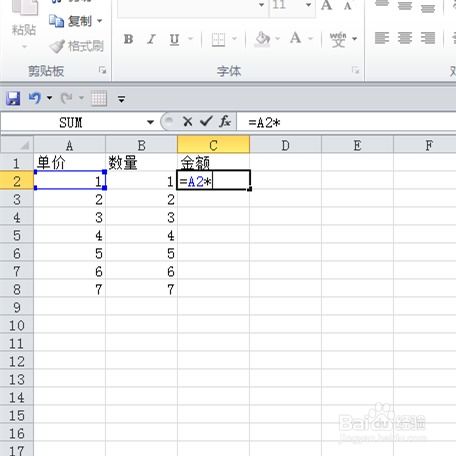Image resolution: width=456 pixels, height=456 pixels.
Task: Select column D header
Action: (x=285, y=145)
